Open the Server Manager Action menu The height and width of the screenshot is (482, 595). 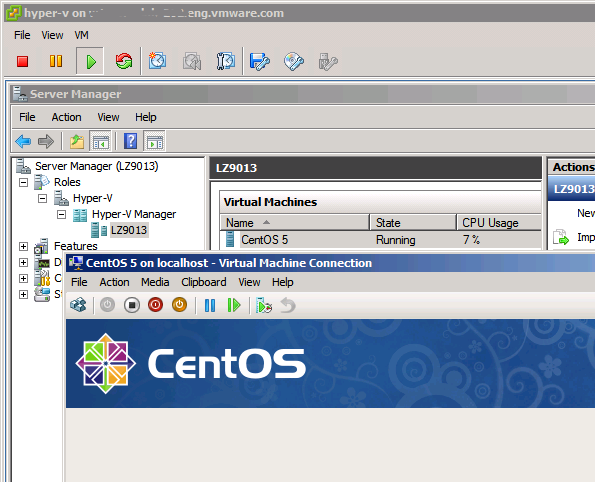point(66,117)
